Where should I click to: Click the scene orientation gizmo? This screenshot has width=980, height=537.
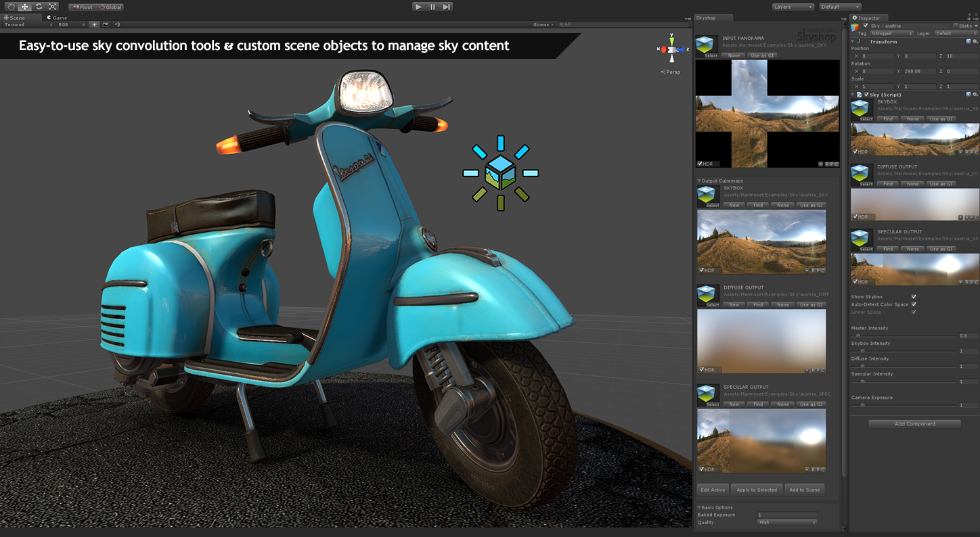pyautogui.click(x=671, y=49)
